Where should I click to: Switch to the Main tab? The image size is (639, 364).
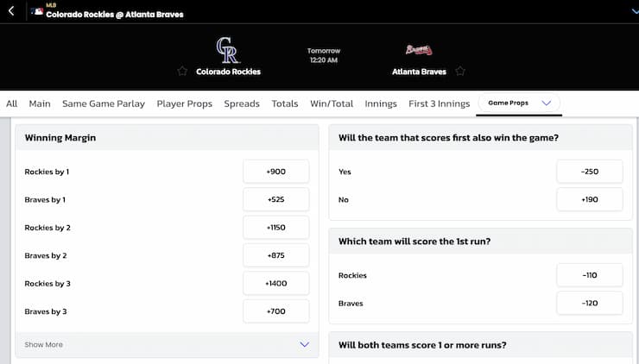click(40, 104)
